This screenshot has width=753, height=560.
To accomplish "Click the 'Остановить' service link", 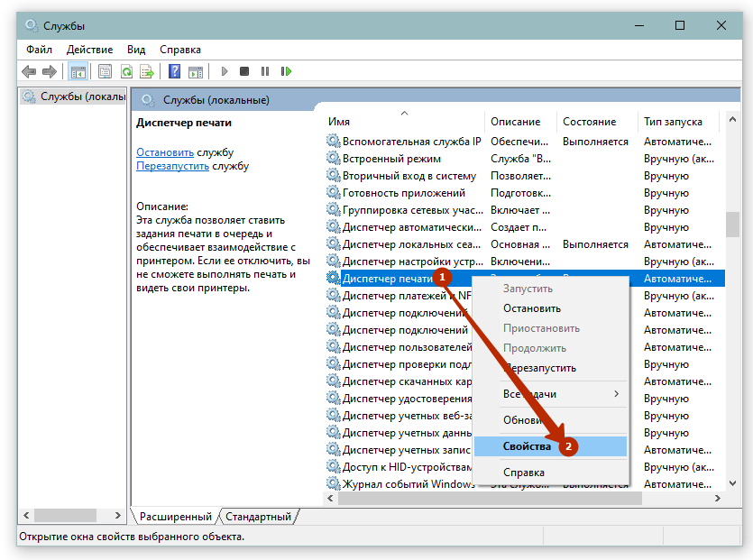I will tap(165, 152).
